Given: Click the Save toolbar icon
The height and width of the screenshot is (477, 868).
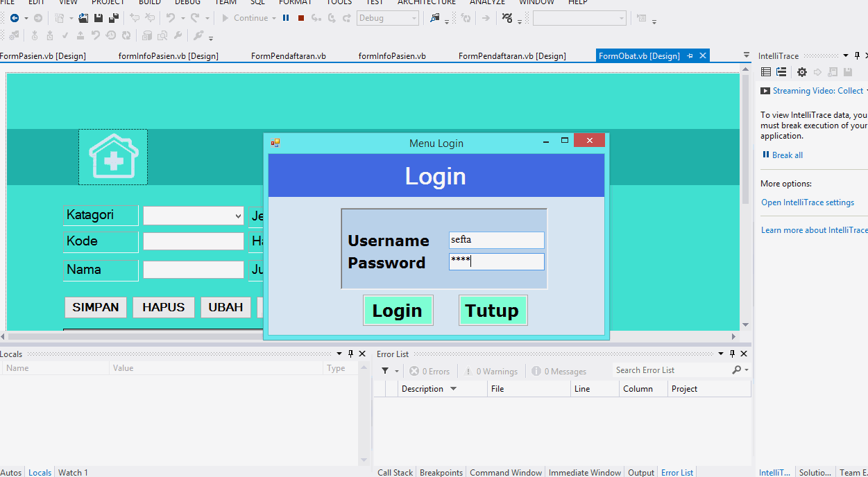Looking at the screenshot, I should [98, 18].
